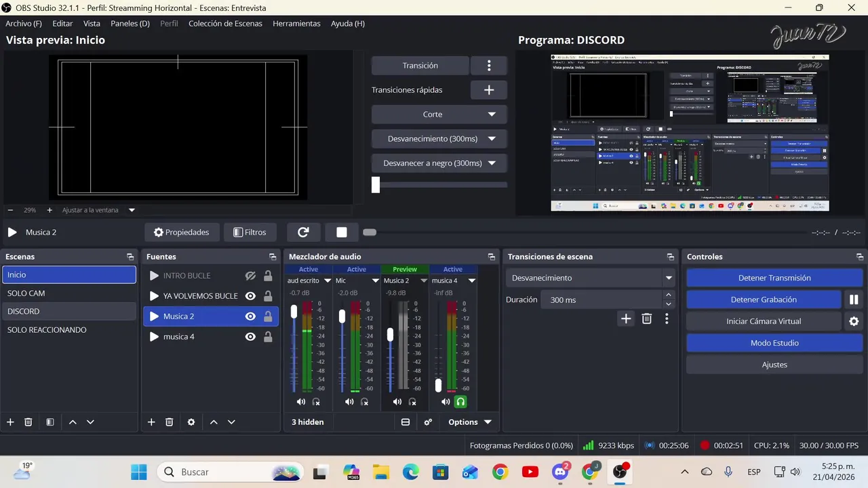Viewport: 868px width, 488px height.
Task: Add a new quick transition
Action: click(489, 89)
